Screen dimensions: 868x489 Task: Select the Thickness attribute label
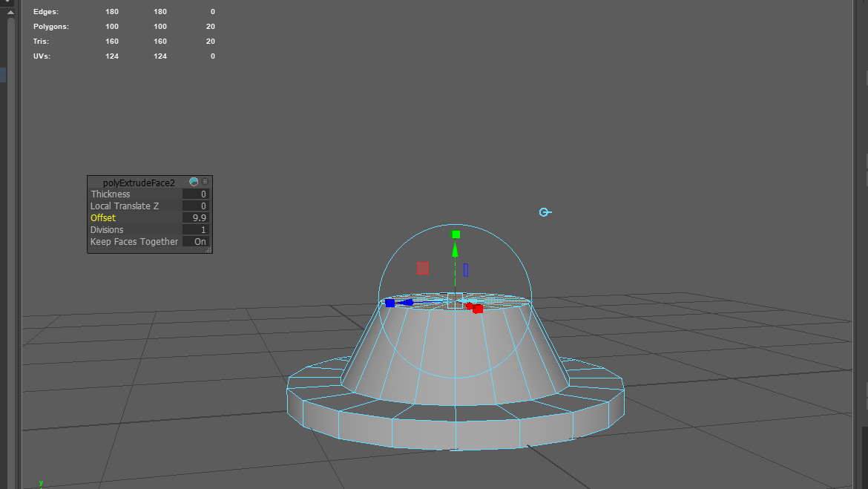111,194
